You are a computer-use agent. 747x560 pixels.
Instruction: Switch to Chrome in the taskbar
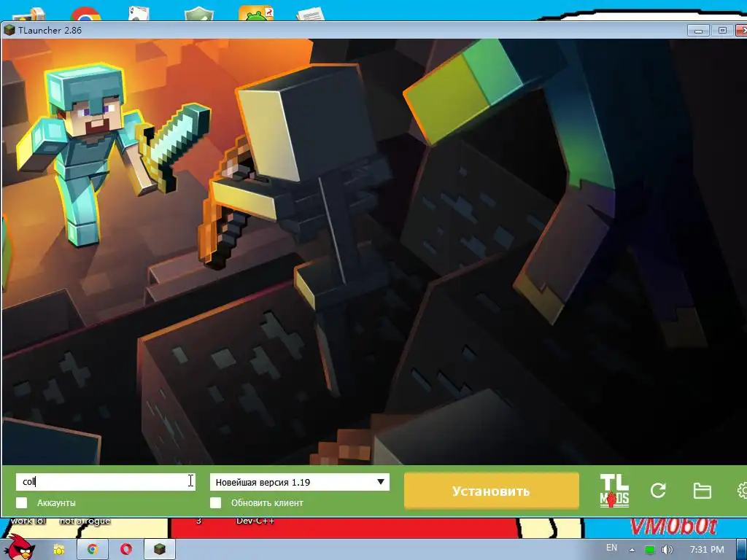click(93, 550)
